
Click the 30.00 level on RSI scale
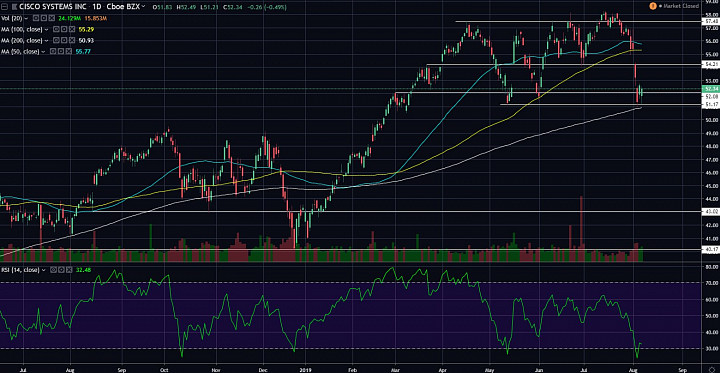(712, 349)
